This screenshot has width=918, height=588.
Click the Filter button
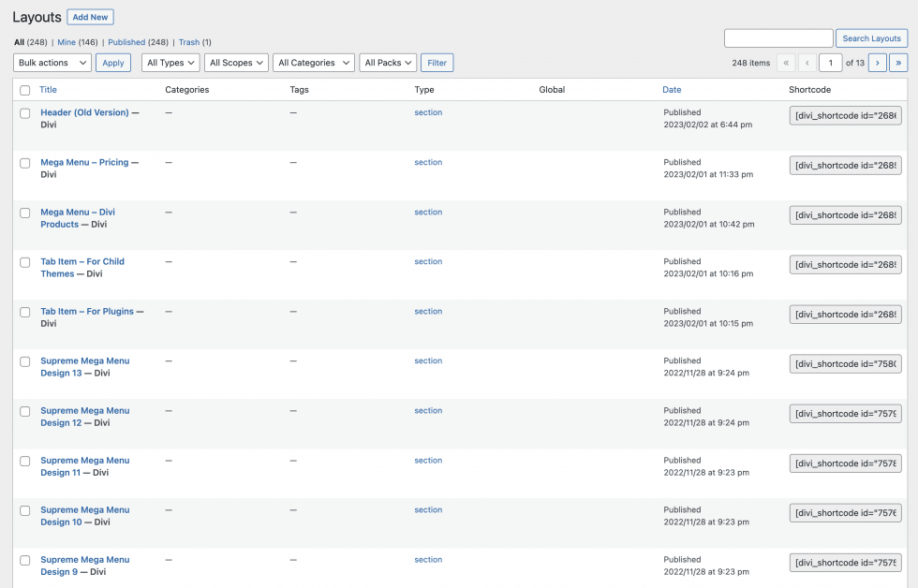click(x=437, y=63)
